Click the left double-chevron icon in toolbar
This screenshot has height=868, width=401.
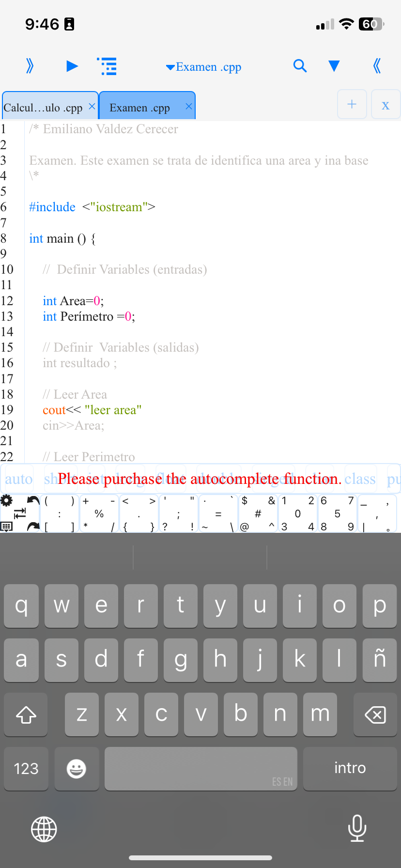pos(377,66)
